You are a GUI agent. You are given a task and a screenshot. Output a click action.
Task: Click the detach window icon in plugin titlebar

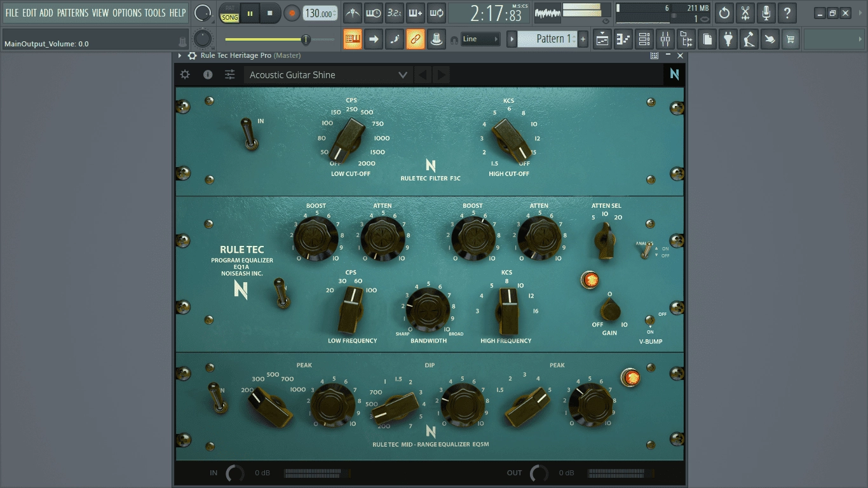pos(654,56)
